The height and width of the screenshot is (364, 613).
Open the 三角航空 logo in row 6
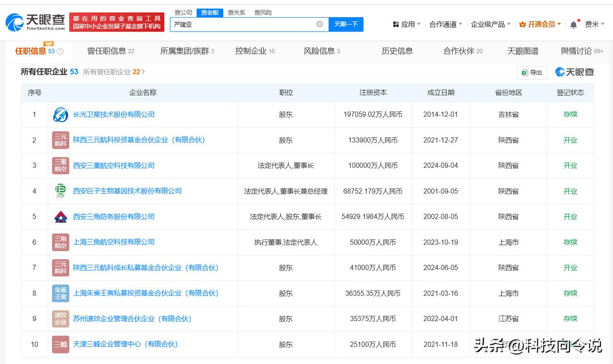(x=60, y=242)
